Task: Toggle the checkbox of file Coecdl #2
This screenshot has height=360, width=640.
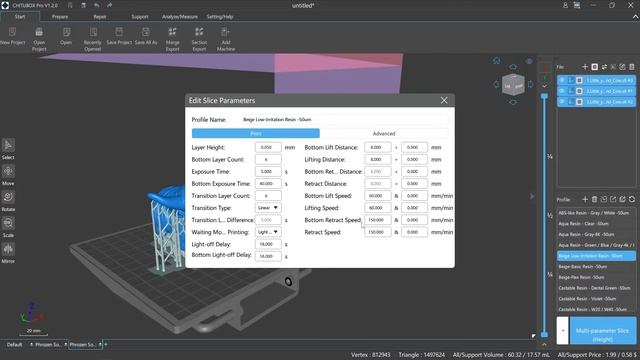Action: click(x=579, y=102)
